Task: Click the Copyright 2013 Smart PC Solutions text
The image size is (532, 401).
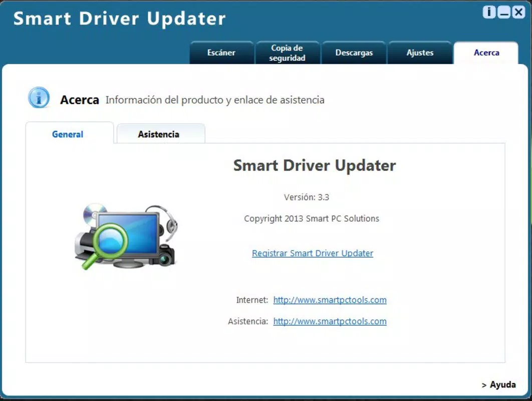Action: click(312, 219)
